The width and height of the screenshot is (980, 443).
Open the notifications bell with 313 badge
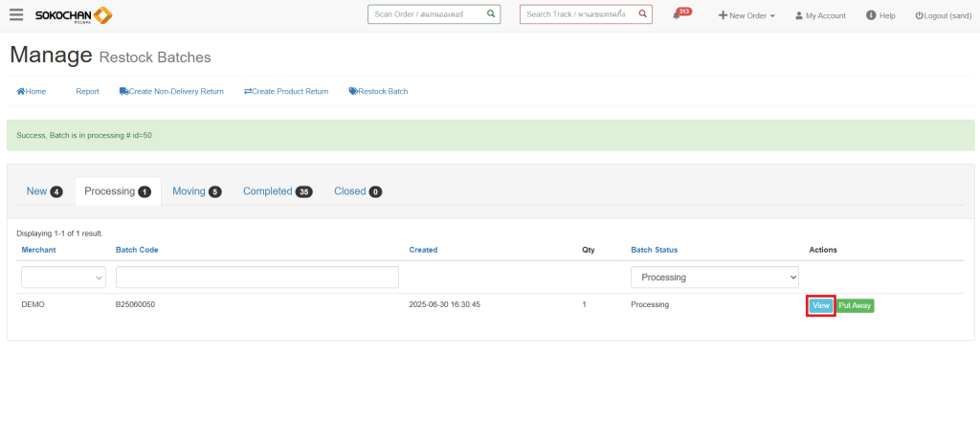[x=678, y=15]
